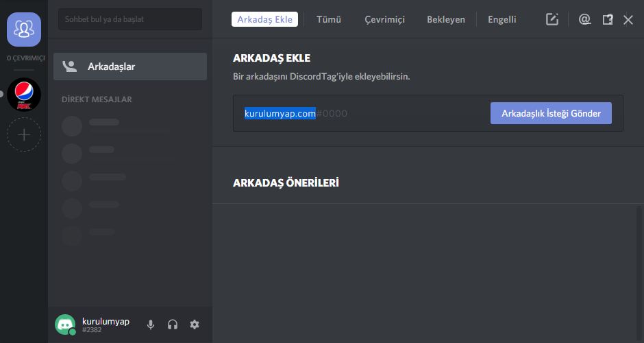
Task: Create new group DM icon
Action: click(552, 19)
